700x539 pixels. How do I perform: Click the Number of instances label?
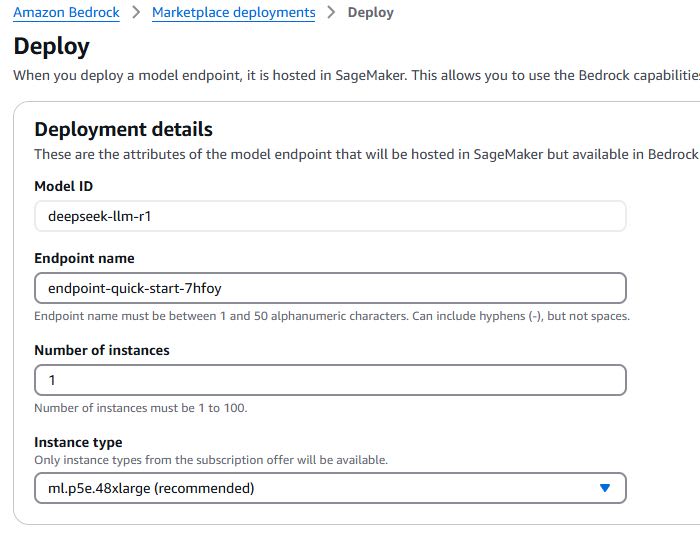tap(102, 350)
